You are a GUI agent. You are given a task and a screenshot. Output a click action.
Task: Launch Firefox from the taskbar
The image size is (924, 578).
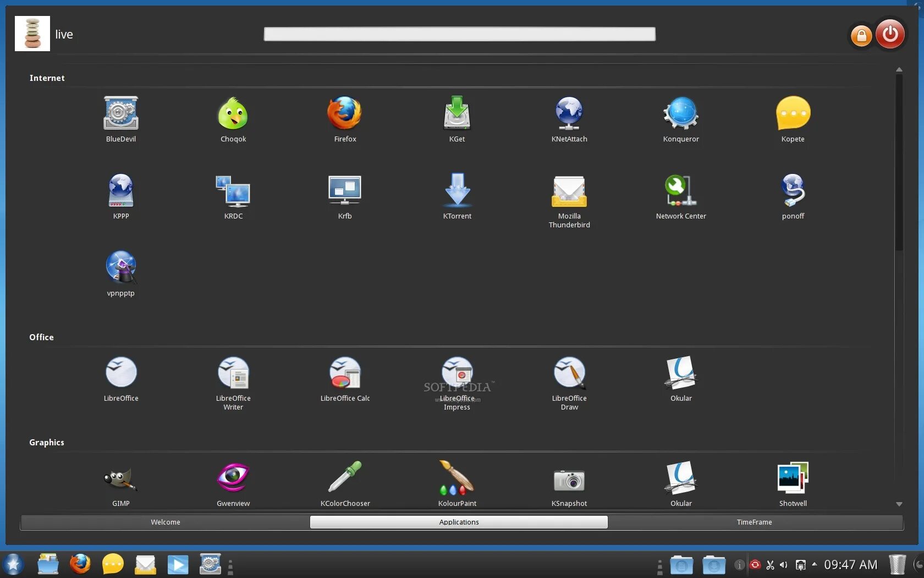80,564
